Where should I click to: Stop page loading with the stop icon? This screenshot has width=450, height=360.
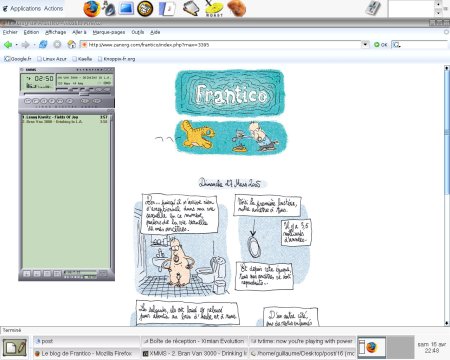(x=57, y=44)
